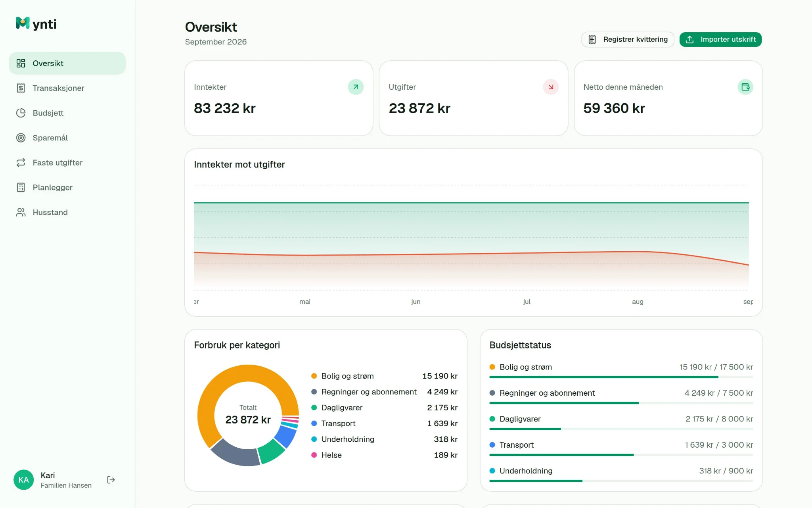Click the 'September 2026' subtitle
The image size is (812, 508).
pyautogui.click(x=216, y=42)
